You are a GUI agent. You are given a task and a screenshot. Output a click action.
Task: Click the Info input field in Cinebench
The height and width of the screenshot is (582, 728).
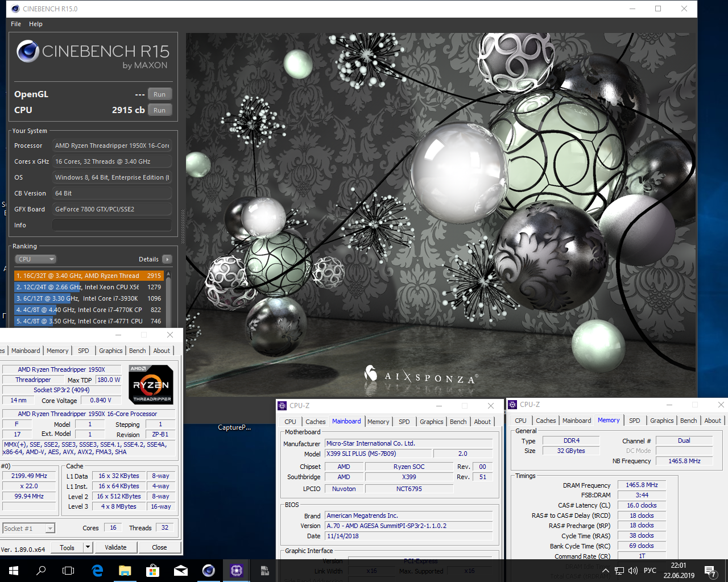[x=112, y=225]
